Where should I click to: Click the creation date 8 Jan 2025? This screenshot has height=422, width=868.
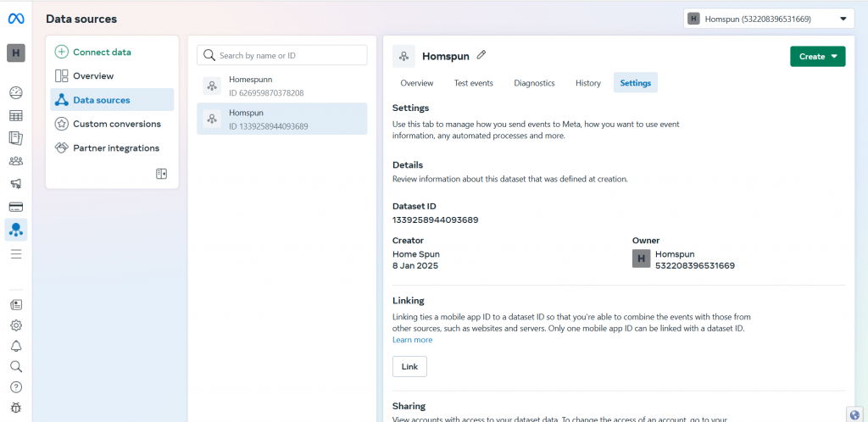(415, 265)
